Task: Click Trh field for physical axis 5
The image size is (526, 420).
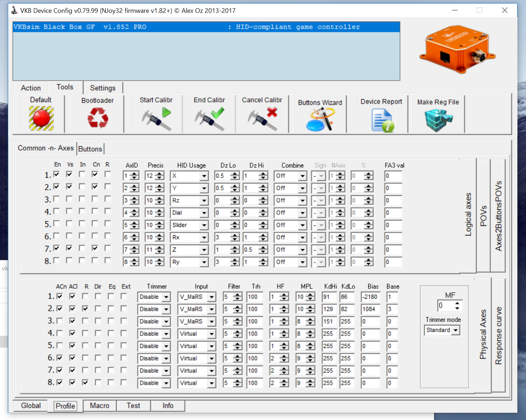Action: tap(255, 346)
